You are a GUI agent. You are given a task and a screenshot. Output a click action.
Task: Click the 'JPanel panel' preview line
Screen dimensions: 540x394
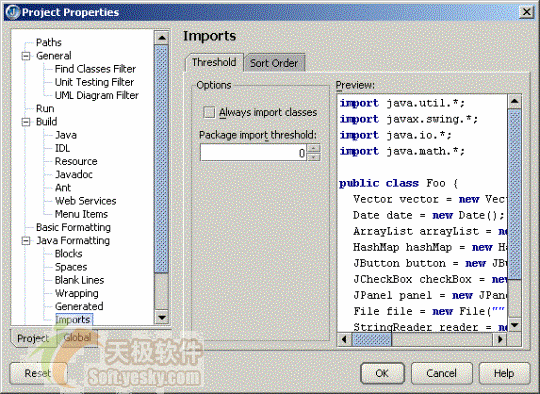tap(430, 296)
